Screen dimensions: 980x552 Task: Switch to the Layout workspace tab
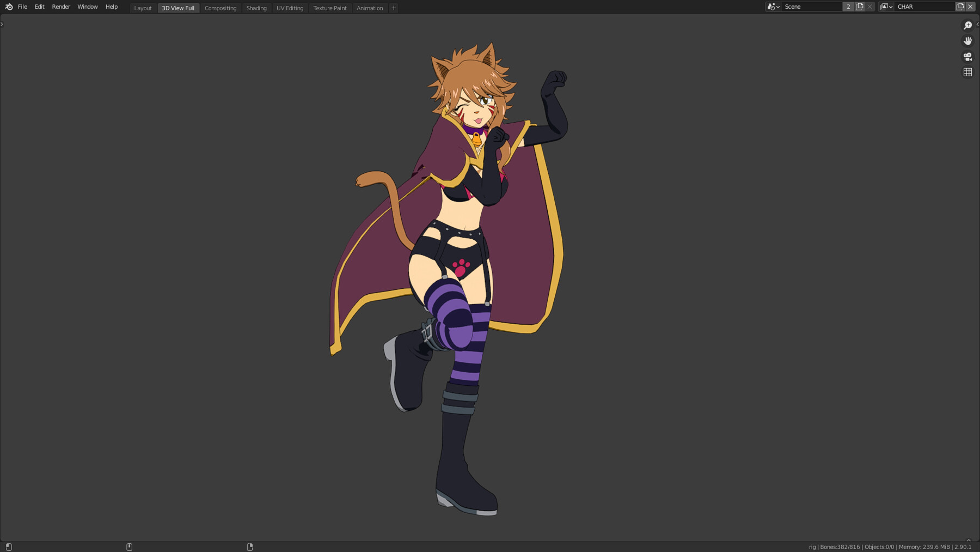coord(143,8)
